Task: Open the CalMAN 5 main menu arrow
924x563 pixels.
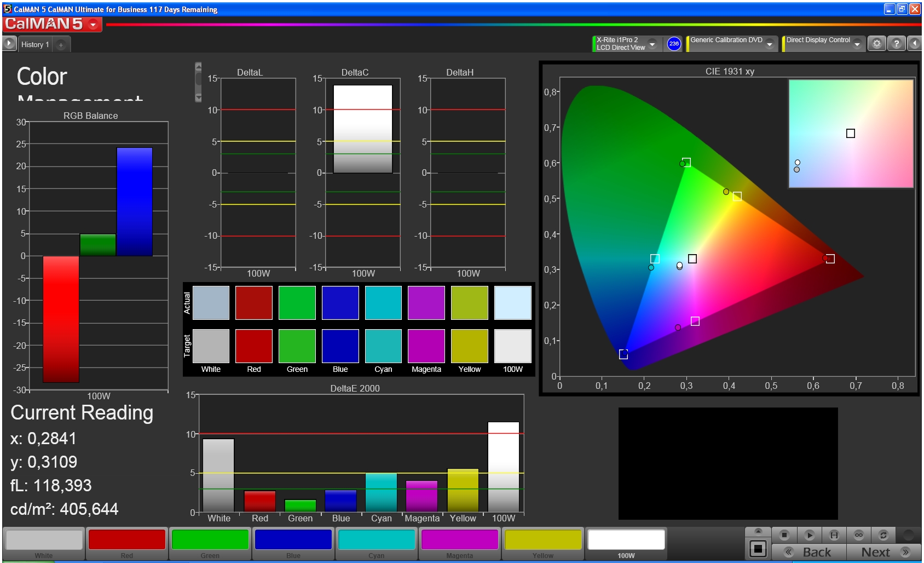Action: tap(93, 25)
